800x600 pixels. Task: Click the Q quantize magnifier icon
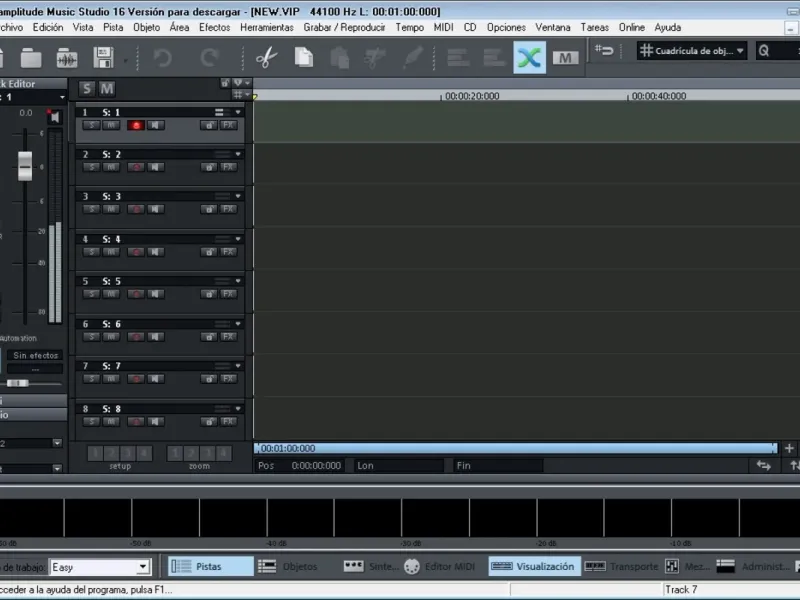click(764, 51)
